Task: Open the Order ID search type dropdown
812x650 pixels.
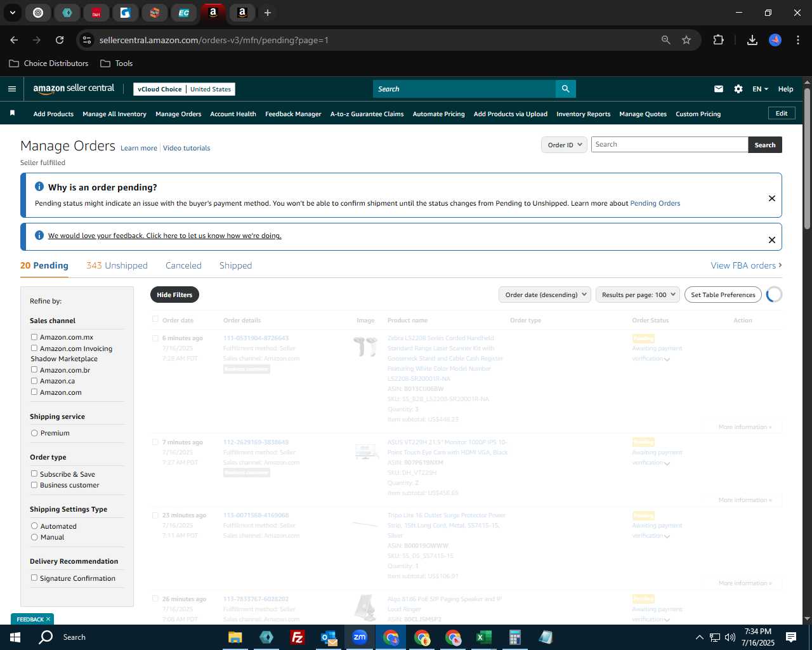Action: 564,145
